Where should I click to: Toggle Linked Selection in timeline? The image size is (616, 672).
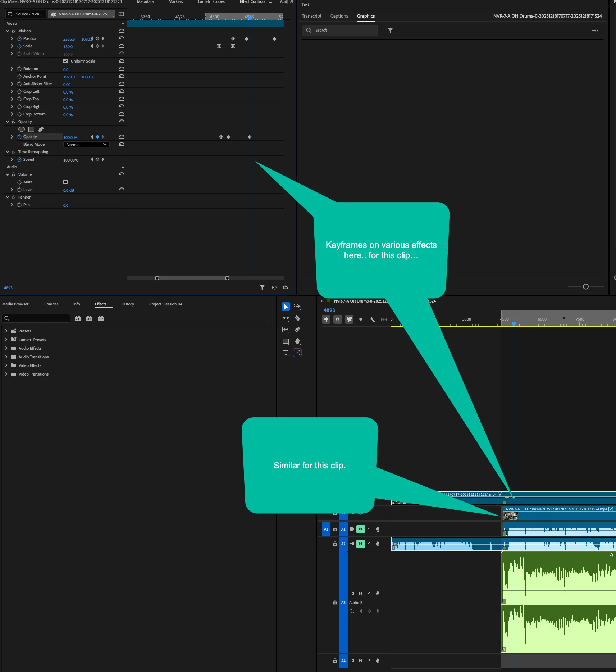(349, 319)
